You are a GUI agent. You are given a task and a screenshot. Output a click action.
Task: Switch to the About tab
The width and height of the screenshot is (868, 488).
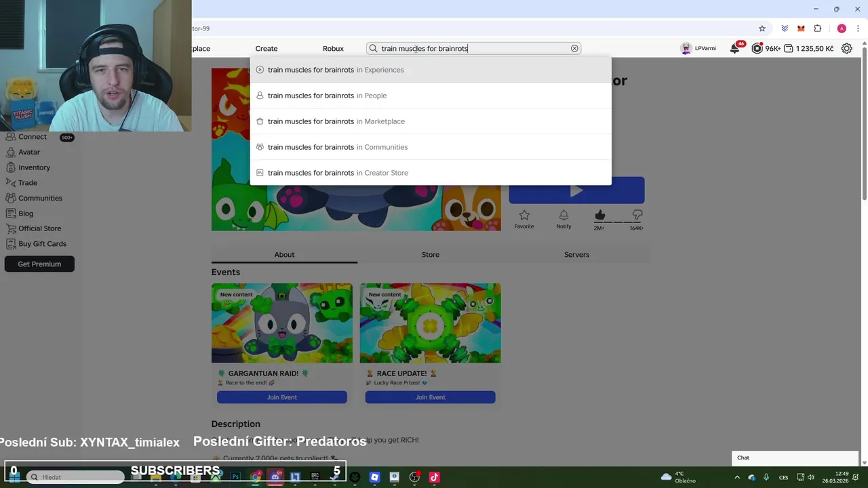pos(284,254)
